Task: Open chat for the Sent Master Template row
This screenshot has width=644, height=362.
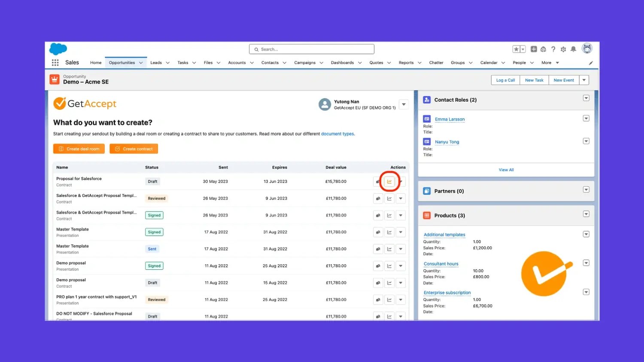Action: 378,249
